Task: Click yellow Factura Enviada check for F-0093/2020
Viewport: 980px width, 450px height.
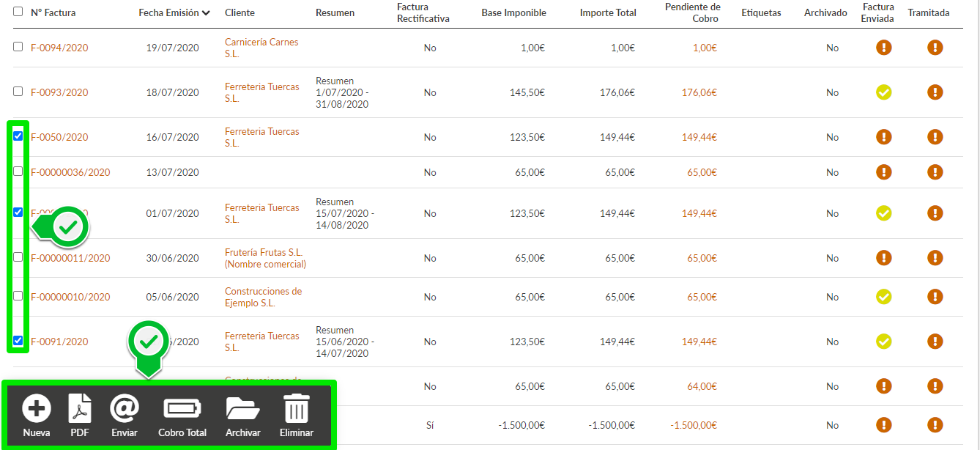Action: pos(884,92)
